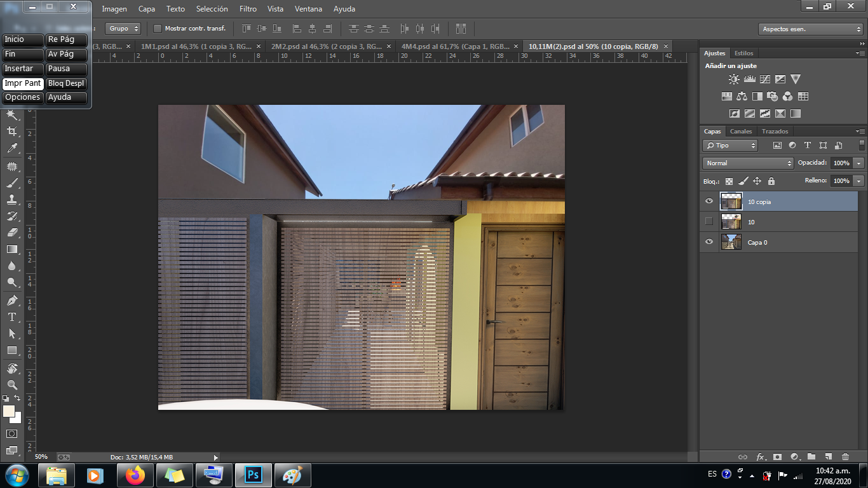Add a Color Balance adjustment

click(x=742, y=97)
